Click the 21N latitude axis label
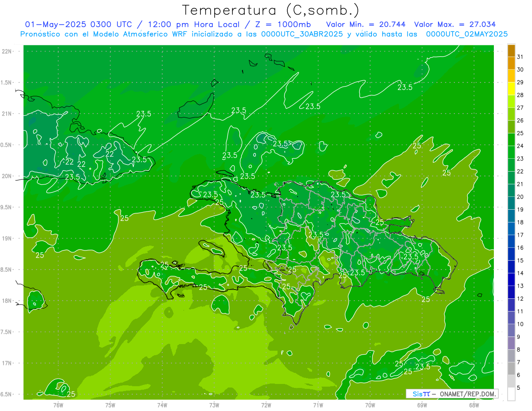This screenshot has width=532, height=411. click(8, 114)
